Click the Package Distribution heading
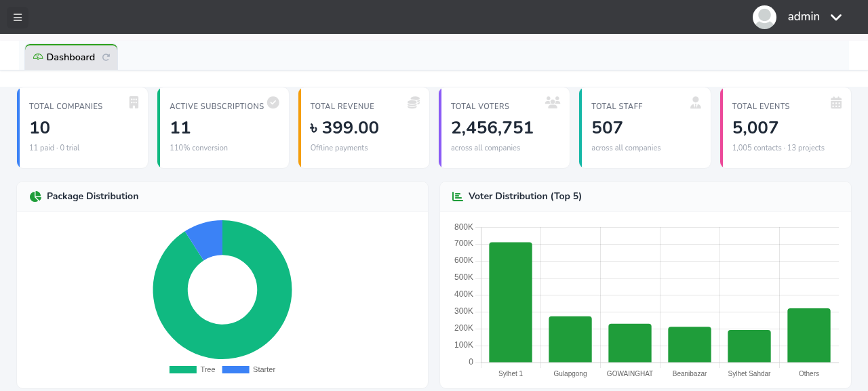The image size is (868, 391). click(x=93, y=196)
